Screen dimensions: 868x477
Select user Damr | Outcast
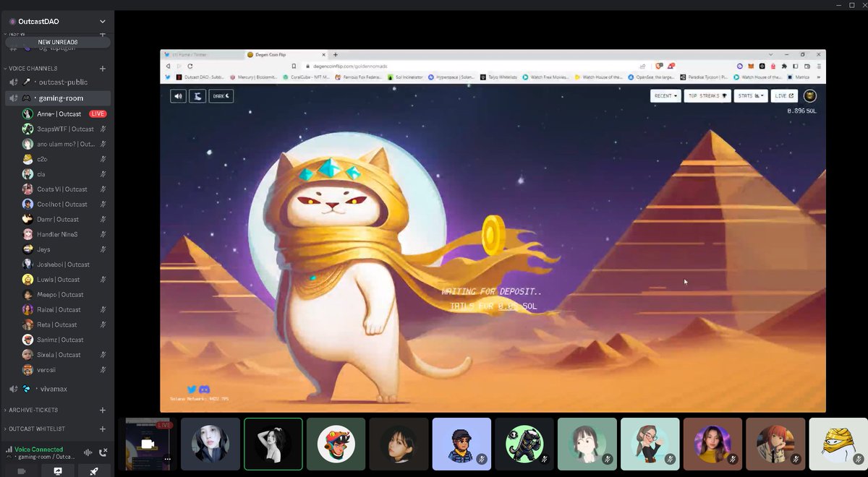coord(65,219)
